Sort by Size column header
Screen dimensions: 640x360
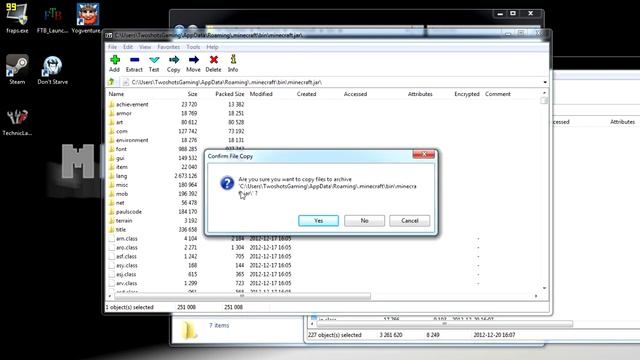192,94
